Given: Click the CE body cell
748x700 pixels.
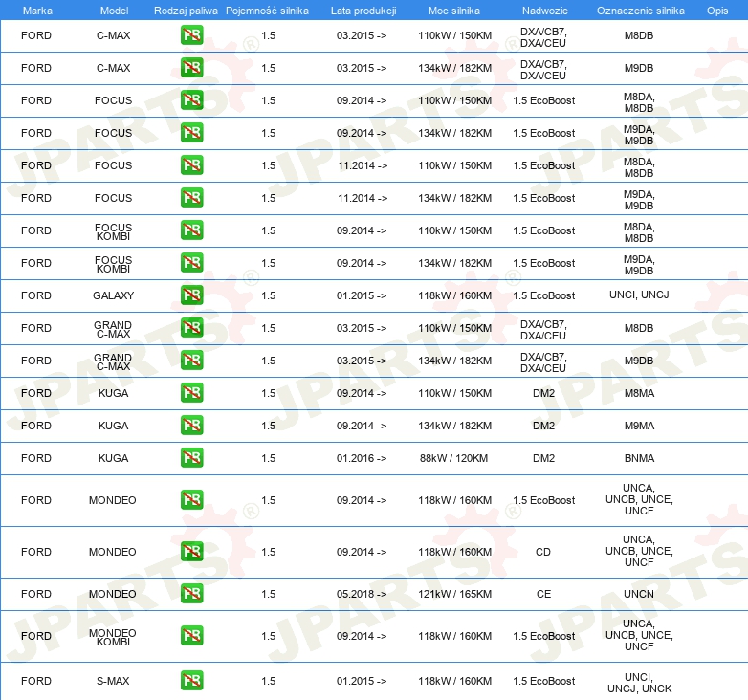Looking at the screenshot, I should tap(543, 594).
